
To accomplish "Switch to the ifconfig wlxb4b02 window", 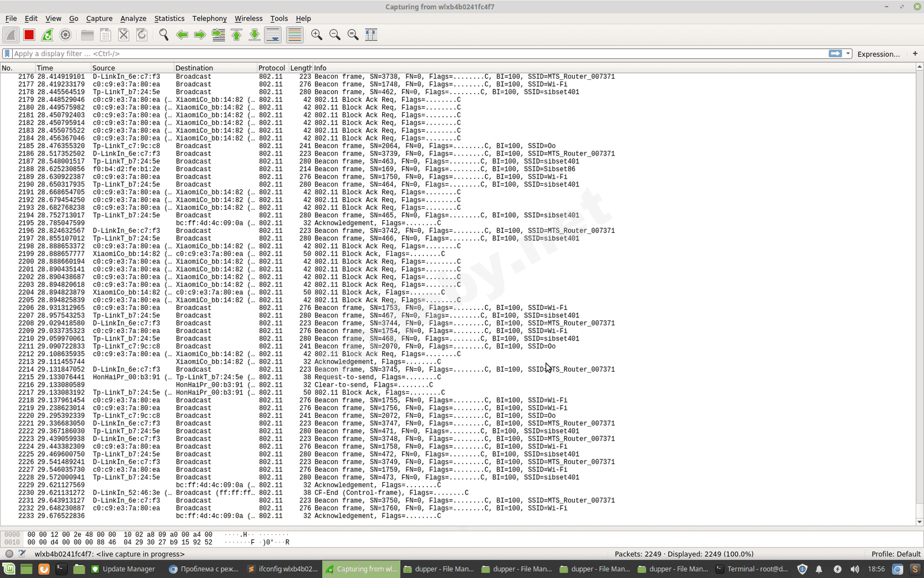I will tap(282, 569).
